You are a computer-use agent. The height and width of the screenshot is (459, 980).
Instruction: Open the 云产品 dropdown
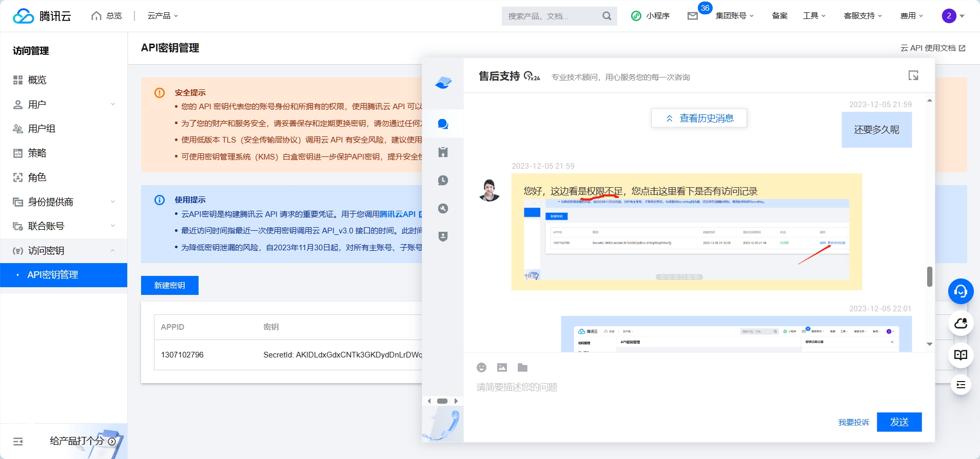pos(163,16)
